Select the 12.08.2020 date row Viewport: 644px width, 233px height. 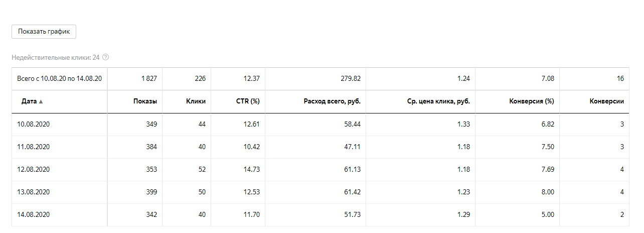320,170
